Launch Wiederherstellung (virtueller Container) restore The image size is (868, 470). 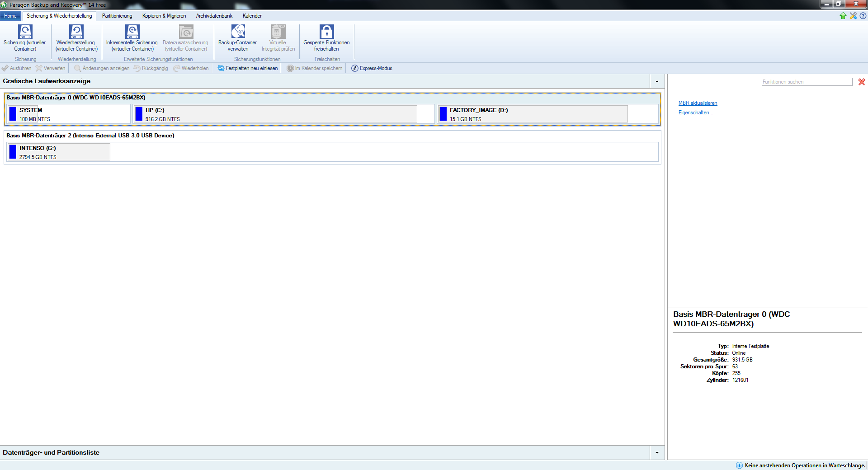(76, 38)
